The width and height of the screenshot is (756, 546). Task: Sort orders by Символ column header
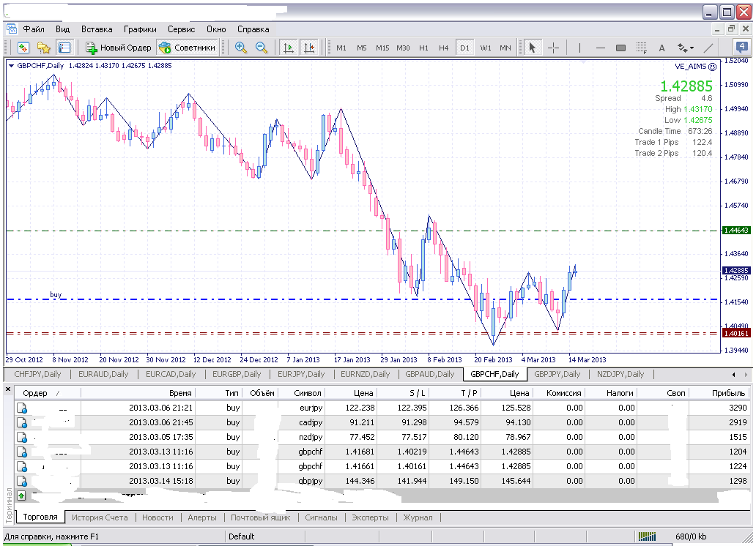pyautogui.click(x=302, y=393)
